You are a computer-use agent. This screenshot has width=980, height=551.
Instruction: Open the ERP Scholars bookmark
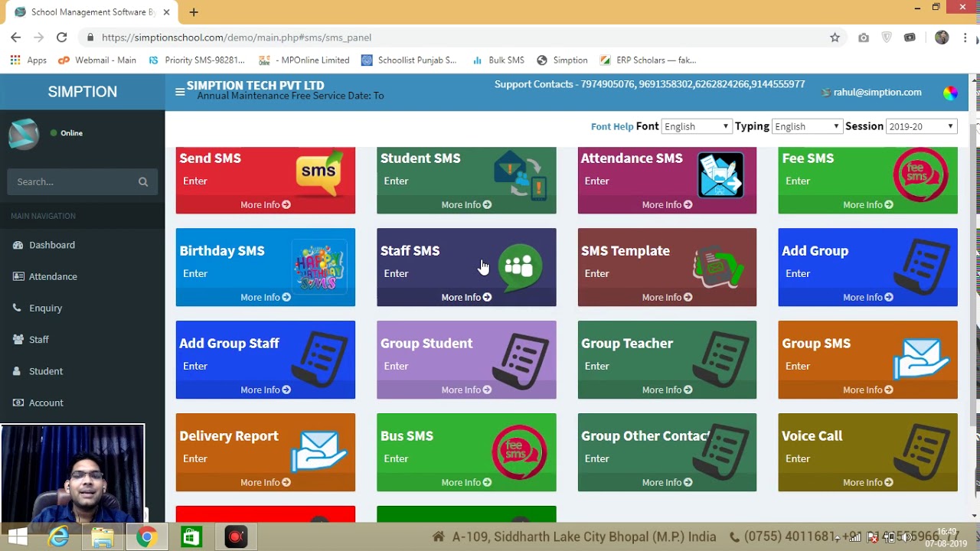coord(648,60)
